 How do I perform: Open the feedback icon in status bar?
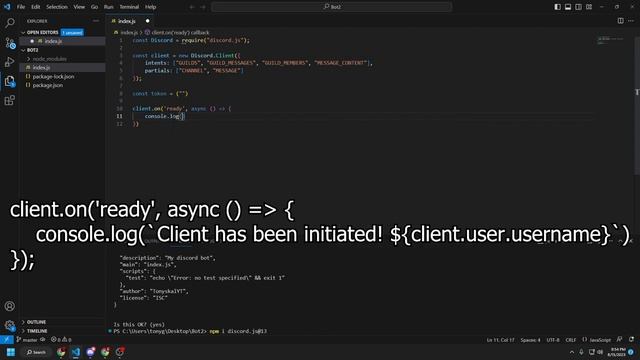tap(620, 340)
